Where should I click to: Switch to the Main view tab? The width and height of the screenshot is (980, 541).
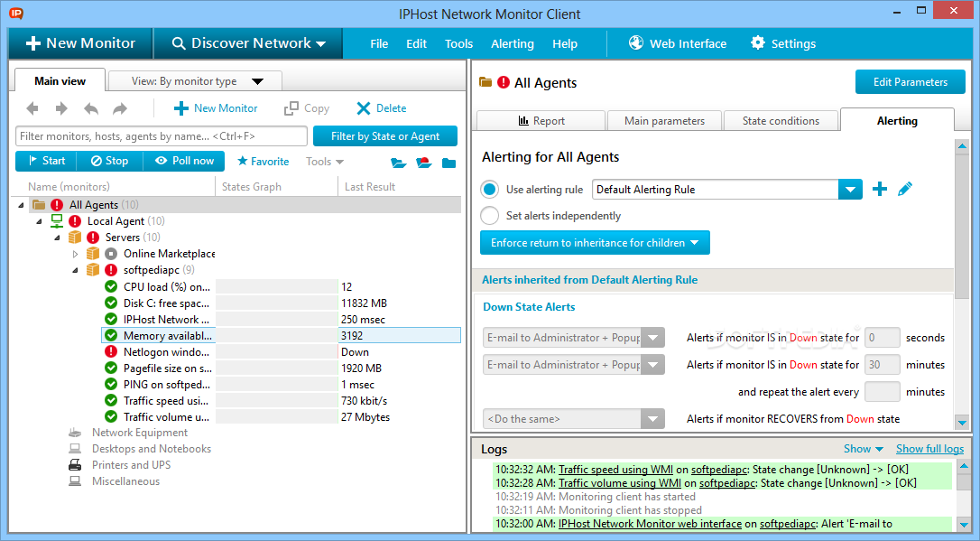60,80
